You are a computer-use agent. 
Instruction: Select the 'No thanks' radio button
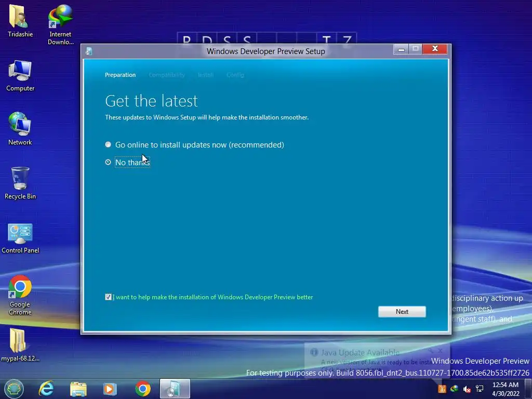(108, 162)
